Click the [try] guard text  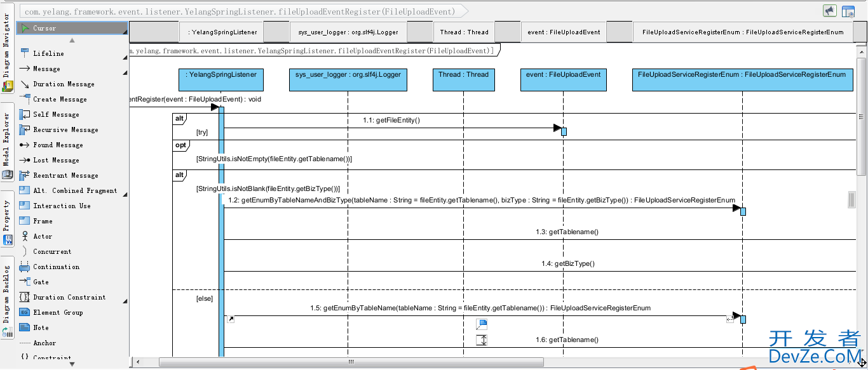[202, 132]
